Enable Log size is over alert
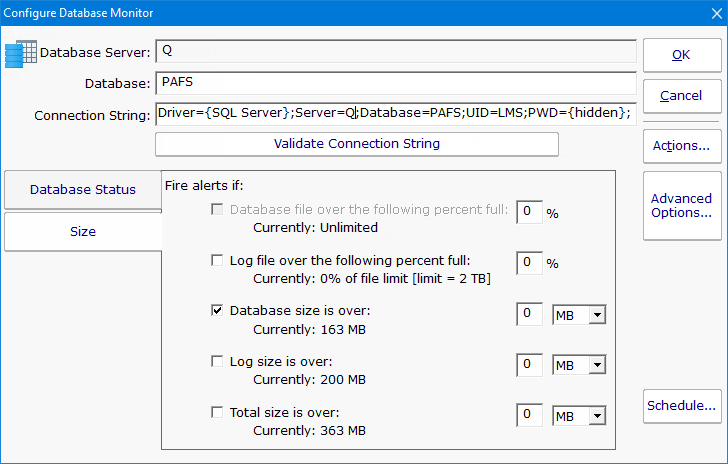The image size is (728, 464). pos(217,362)
